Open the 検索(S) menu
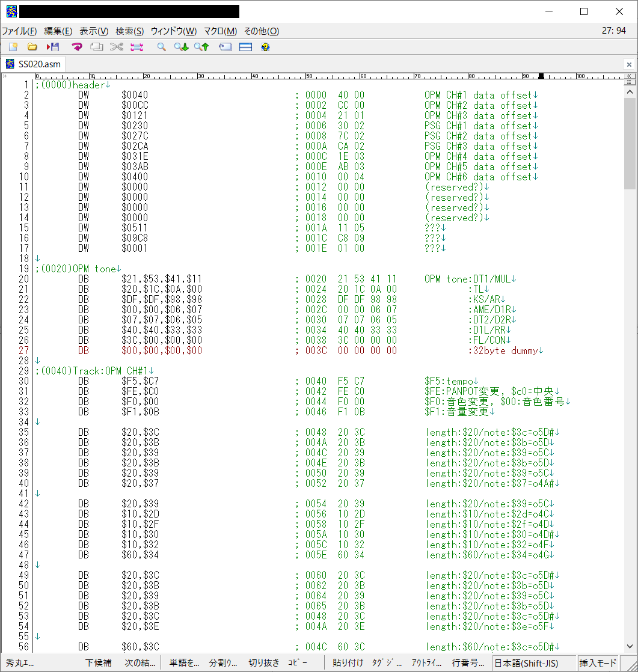Viewport: 638px width, 672px height. pos(129,31)
